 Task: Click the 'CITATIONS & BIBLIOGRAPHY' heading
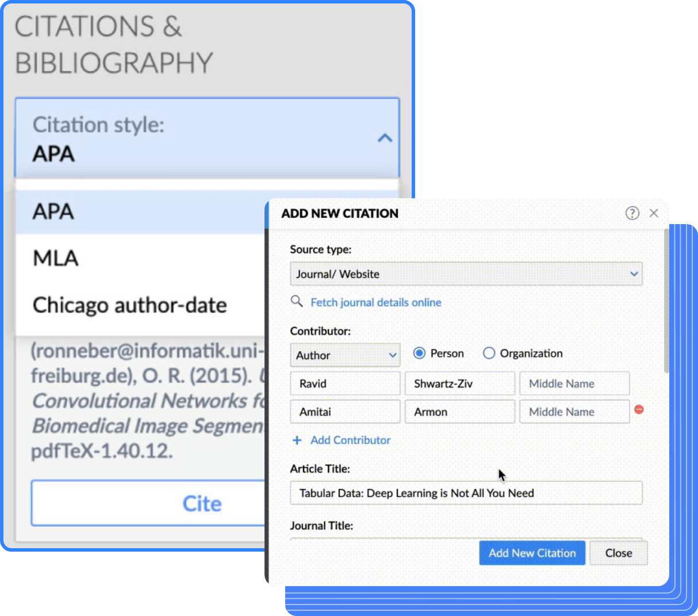[114, 45]
